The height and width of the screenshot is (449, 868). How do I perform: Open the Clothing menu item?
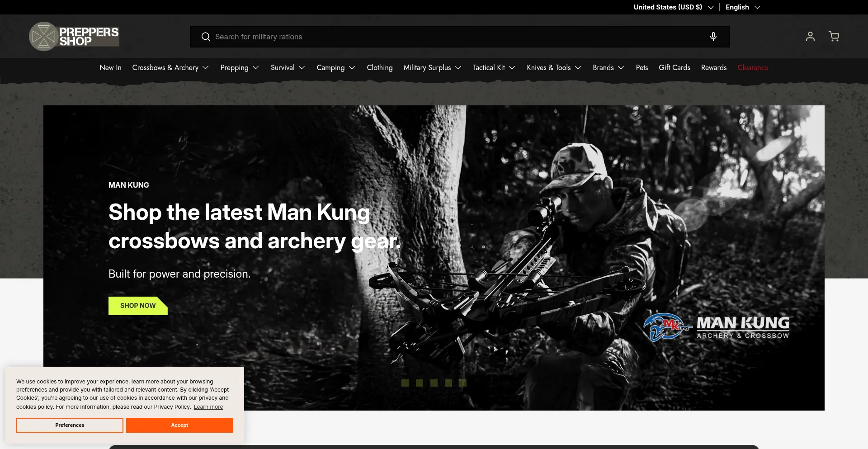tap(379, 68)
